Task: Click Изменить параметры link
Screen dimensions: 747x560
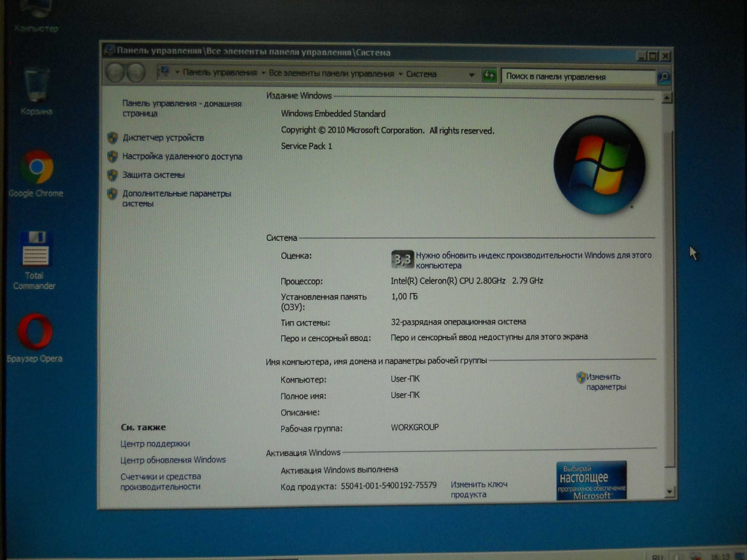Action: pyautogui.click(x=606, y=382)
